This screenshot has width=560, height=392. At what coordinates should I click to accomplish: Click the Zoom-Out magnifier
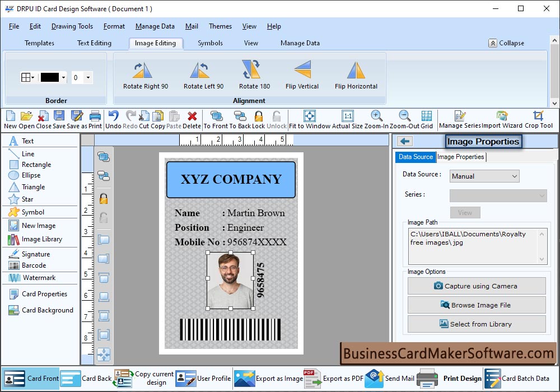(x=405, y=120)
